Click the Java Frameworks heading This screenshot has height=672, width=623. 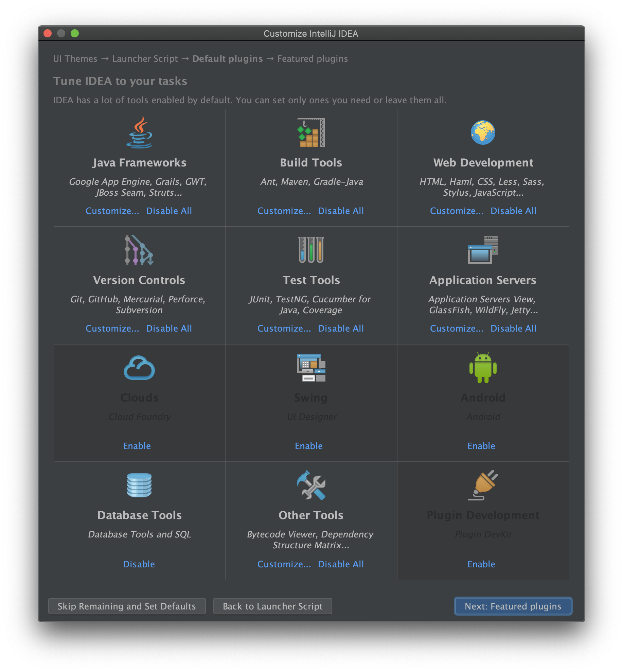click(139, 163)
